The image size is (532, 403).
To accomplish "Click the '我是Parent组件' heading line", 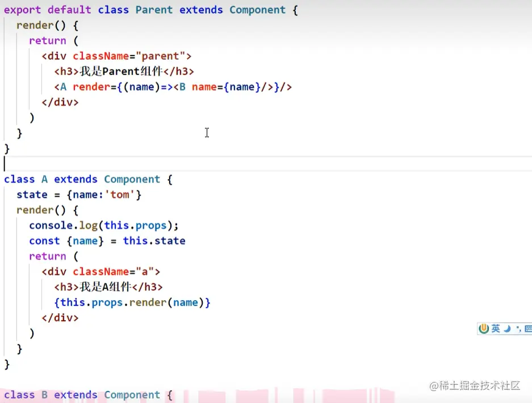I will click(x=124, y=72).
